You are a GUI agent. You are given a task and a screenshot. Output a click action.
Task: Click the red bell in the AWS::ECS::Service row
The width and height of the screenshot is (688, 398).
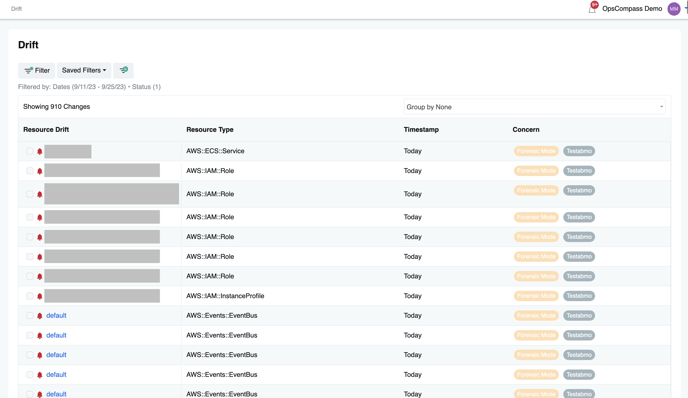click(39, 151)
